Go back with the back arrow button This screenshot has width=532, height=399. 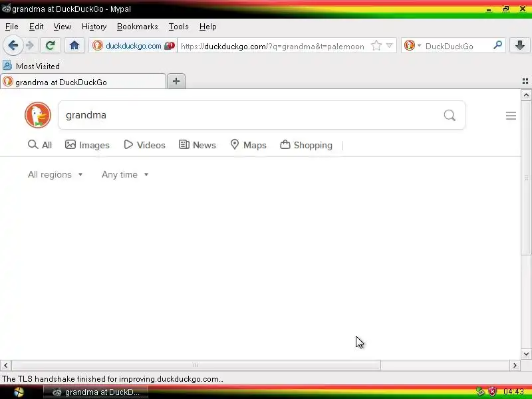[x=13, y=45]
